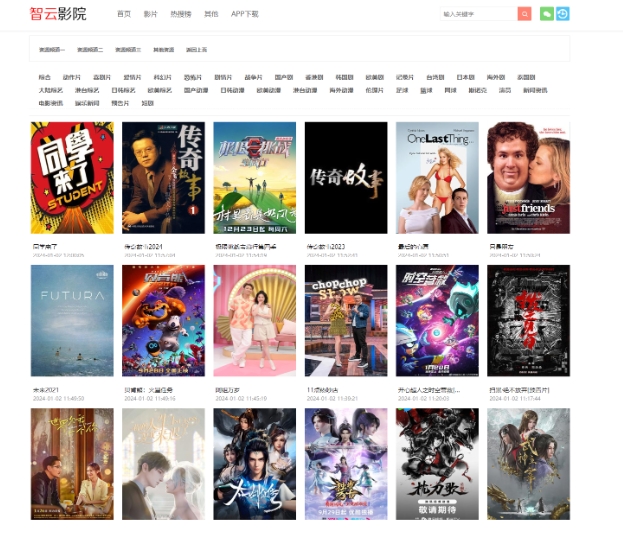Screen dimensions: 623x541
Task: Open the APP下载 navigation item
Action: pos(245,14)
